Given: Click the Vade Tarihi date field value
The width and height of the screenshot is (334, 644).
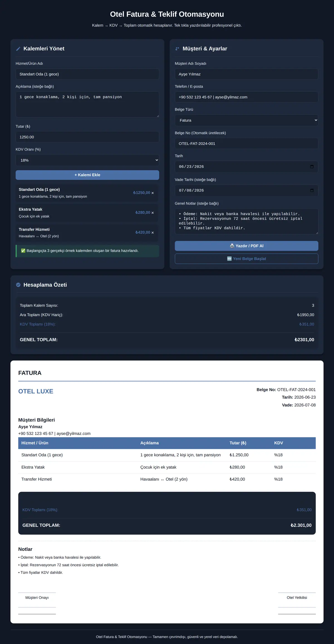Looking at the screenshot, I should [191, 190].
